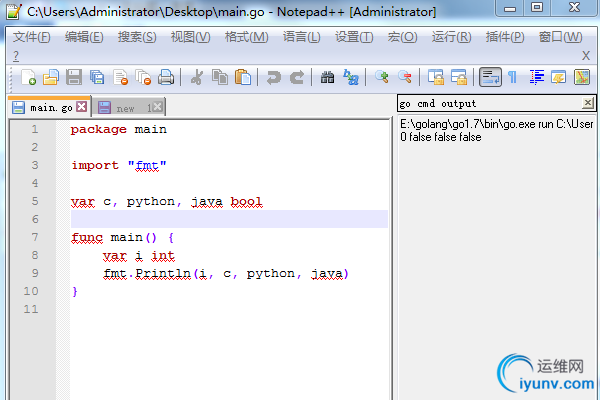Open the 窗口(W) menu

pos(561,37)
